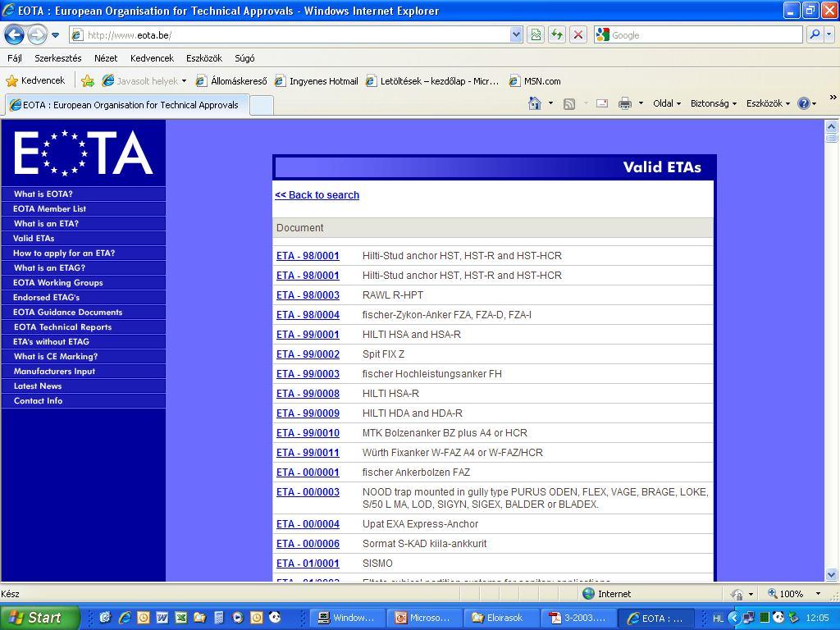Open Compatibility View broken-page icon

[x=535, y=35]
